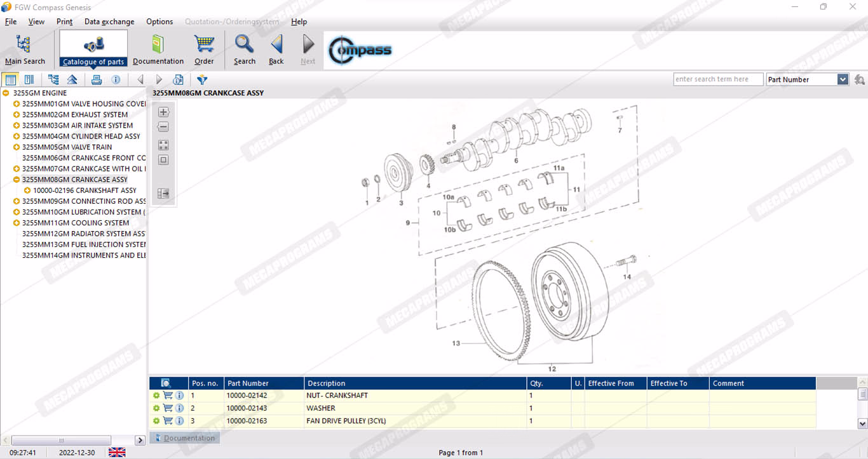Toggle the list-and-picture view icon
868x459 pixels.
tap(10, 79)
